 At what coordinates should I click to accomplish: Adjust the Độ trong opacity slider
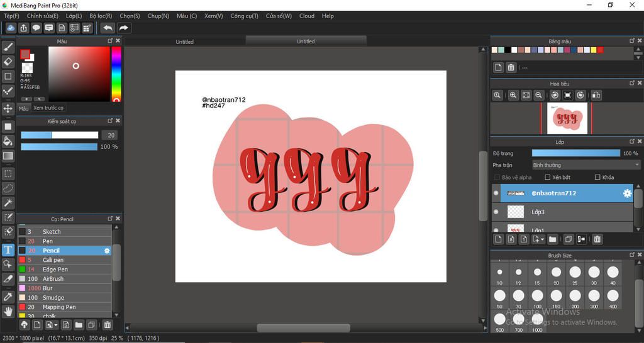tap(576, 153)
